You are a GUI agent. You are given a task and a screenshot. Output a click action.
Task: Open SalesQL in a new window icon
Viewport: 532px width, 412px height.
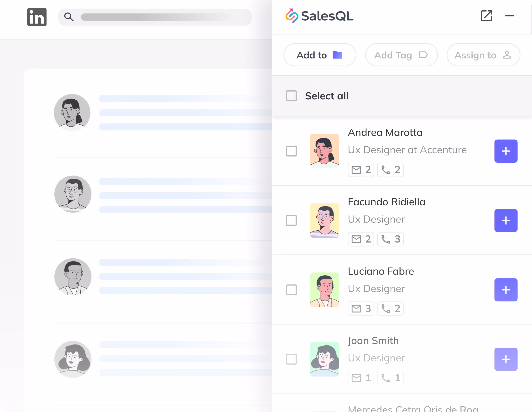coord(486,16)
